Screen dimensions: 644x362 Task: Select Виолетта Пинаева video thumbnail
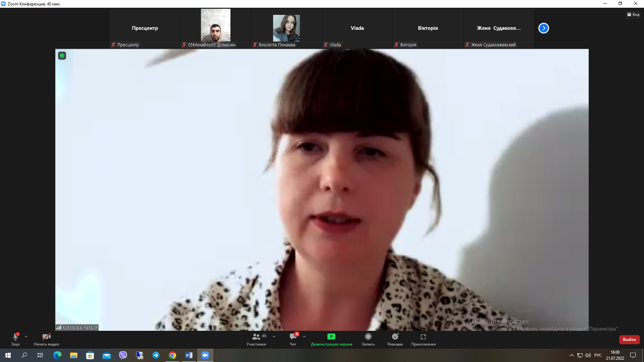pyautogui.click(x=286, y=28)
